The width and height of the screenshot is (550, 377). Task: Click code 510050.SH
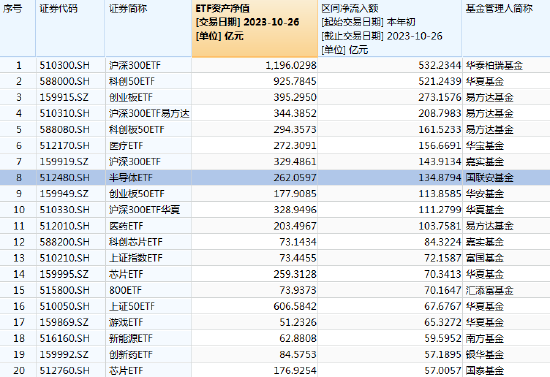click(x=65, y=306)
